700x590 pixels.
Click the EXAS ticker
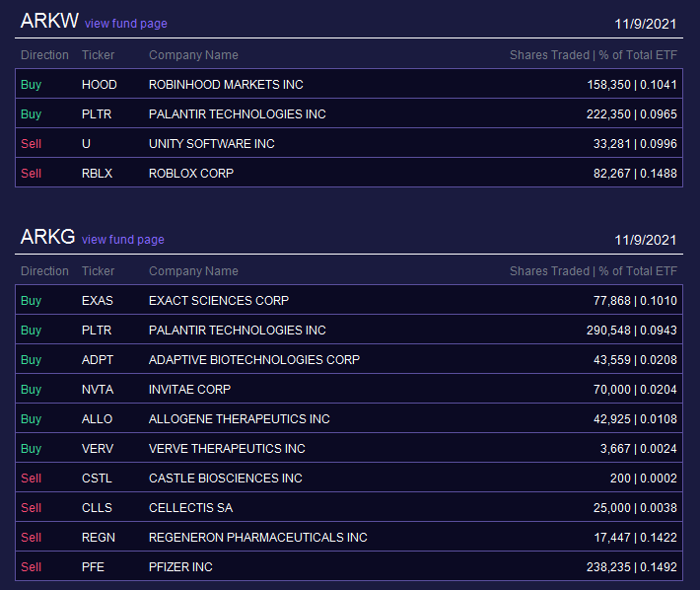pyautogui.click(x=98, y=301)
